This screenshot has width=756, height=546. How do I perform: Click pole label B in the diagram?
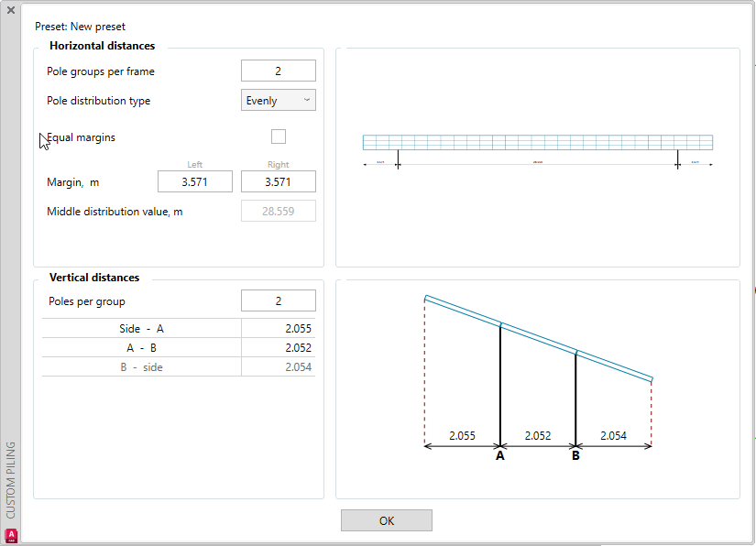tap(575, 455)
